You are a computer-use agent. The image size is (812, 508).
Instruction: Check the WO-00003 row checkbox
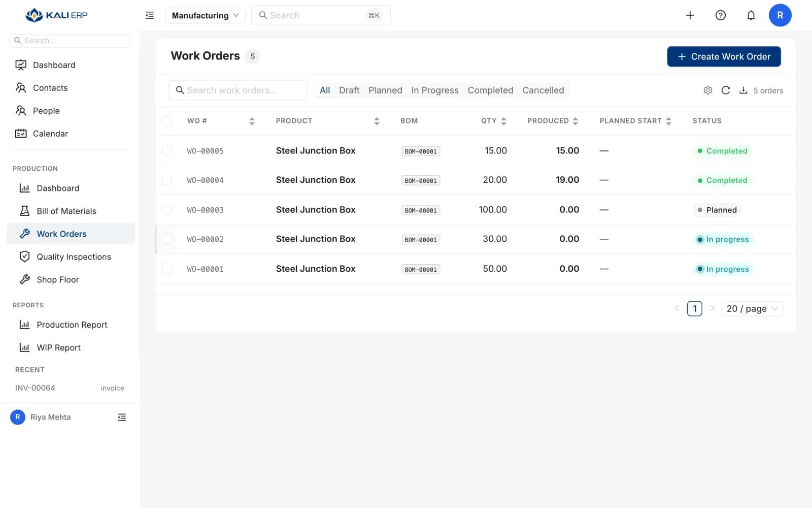(x=166, y=209)
